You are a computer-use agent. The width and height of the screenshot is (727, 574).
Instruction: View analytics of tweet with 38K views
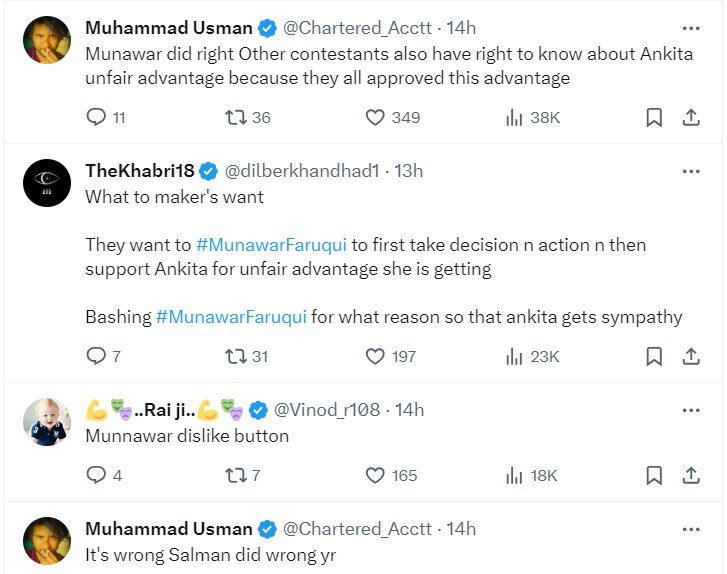pyautogui.click(x=516, y=118)
